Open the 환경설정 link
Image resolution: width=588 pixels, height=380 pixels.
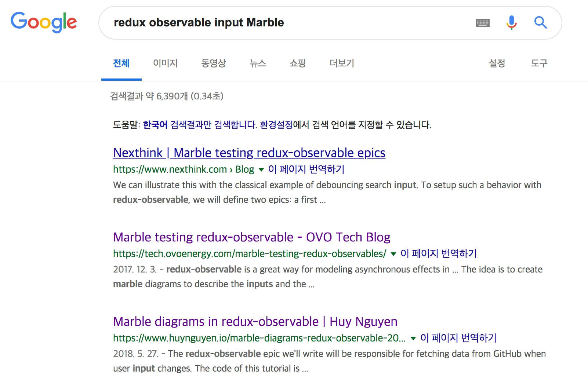(276, 125)
